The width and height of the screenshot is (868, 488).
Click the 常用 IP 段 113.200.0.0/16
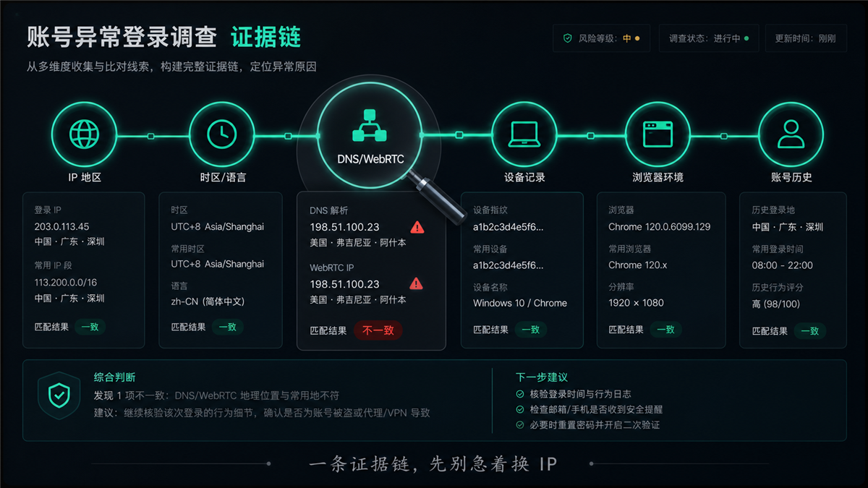coord(66,283)
